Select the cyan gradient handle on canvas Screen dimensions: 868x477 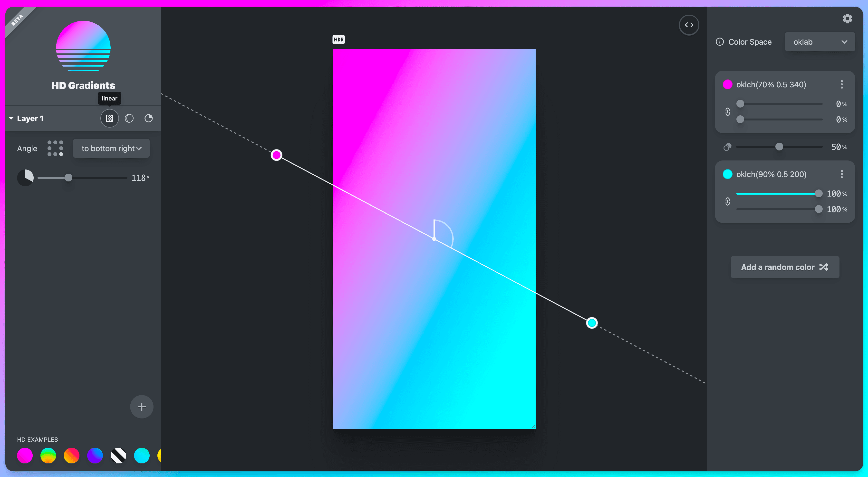[592, 323]
